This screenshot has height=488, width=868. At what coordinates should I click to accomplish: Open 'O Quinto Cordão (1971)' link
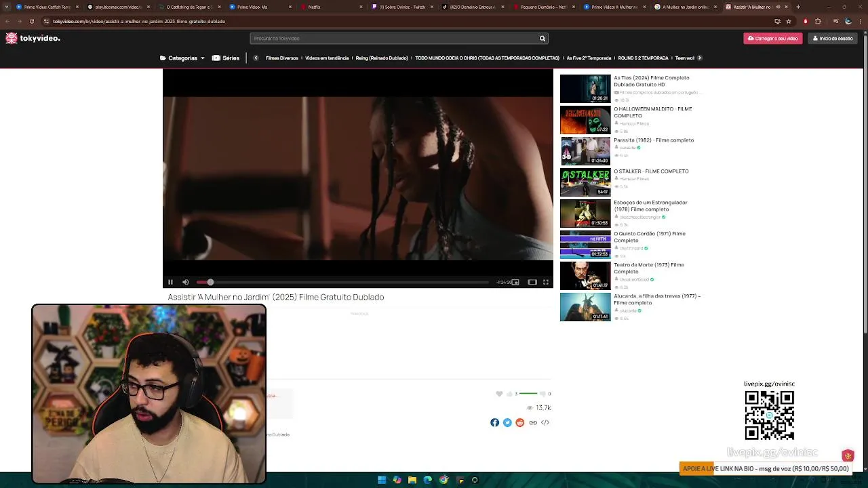650,237
